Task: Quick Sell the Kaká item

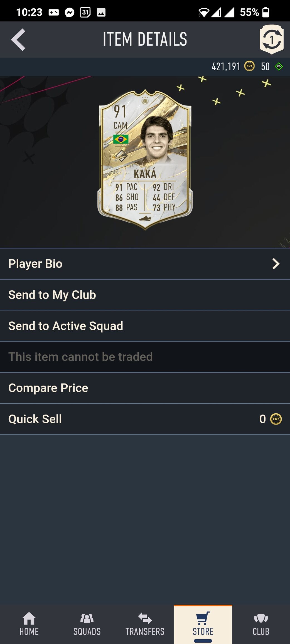Action: pyautogui.click(x=35, y=419)
